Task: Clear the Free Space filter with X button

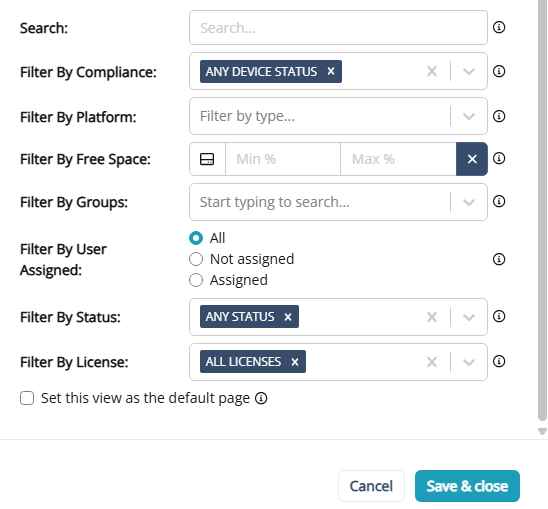Action: pyautogui.click(x=472, y=159)
